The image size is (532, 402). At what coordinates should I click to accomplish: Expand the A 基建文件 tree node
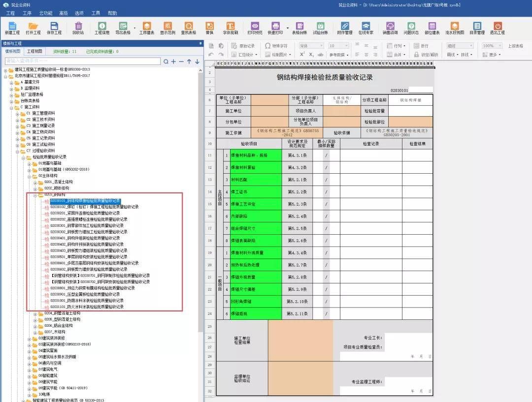(x=11, y=82)
